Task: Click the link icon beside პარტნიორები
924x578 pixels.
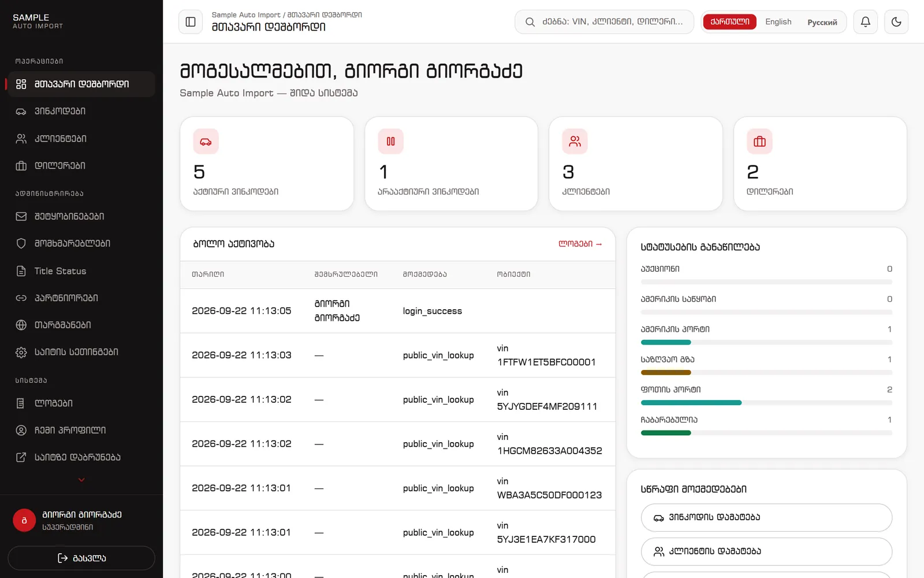Action: point(21,298)
